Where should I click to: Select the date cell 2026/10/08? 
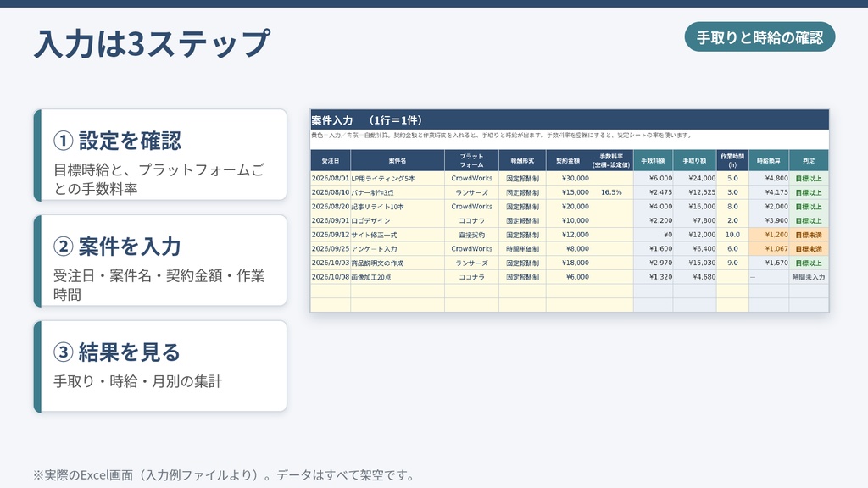coord(331,277)
